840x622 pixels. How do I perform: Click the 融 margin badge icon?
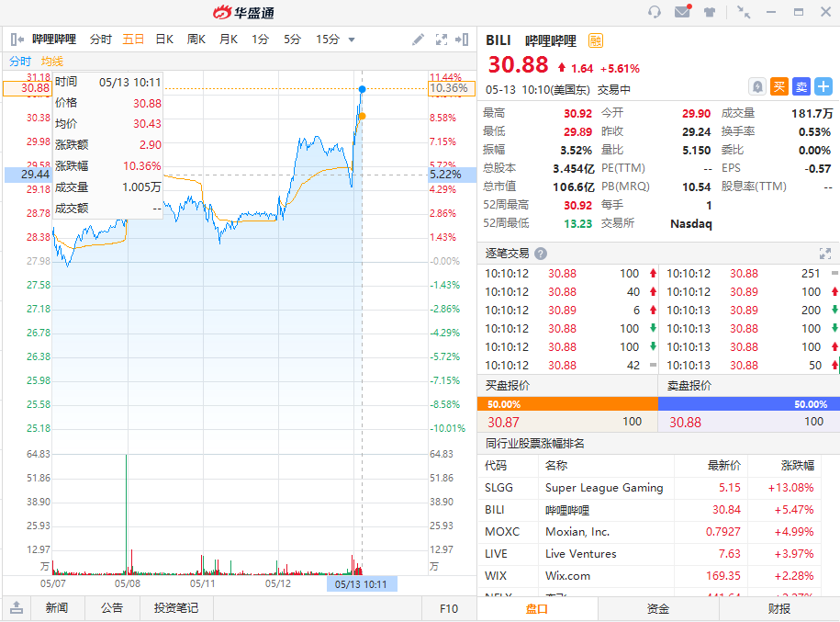[596, 40]
